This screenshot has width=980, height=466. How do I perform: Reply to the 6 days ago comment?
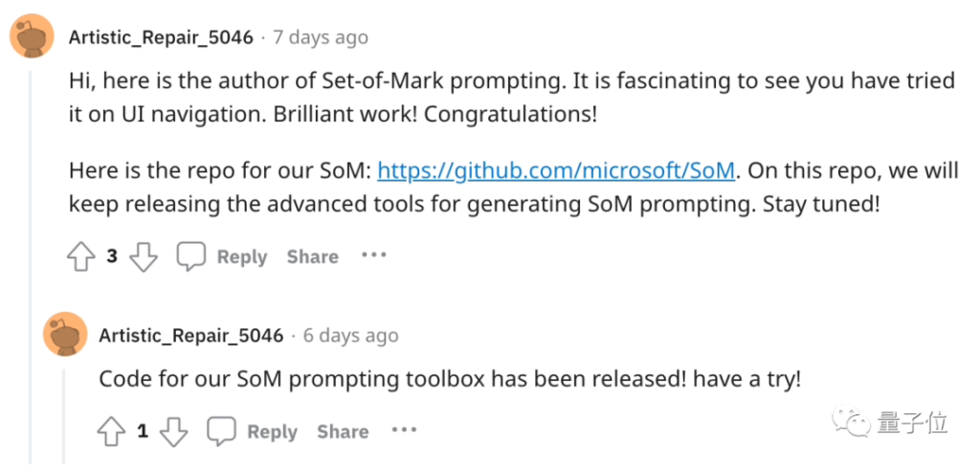tap(272, 432)
